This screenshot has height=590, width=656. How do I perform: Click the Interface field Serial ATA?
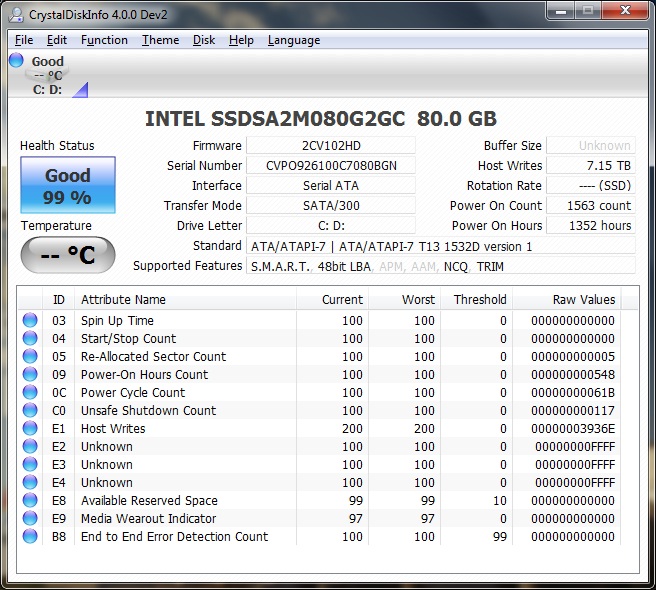point(331,186)
